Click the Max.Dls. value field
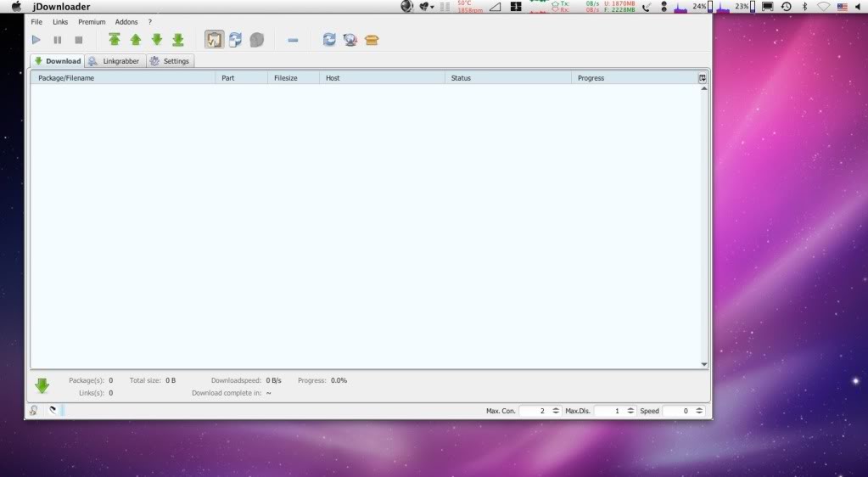Image resolution: width=868 pixels, height=477 pixels. point(609,411)
